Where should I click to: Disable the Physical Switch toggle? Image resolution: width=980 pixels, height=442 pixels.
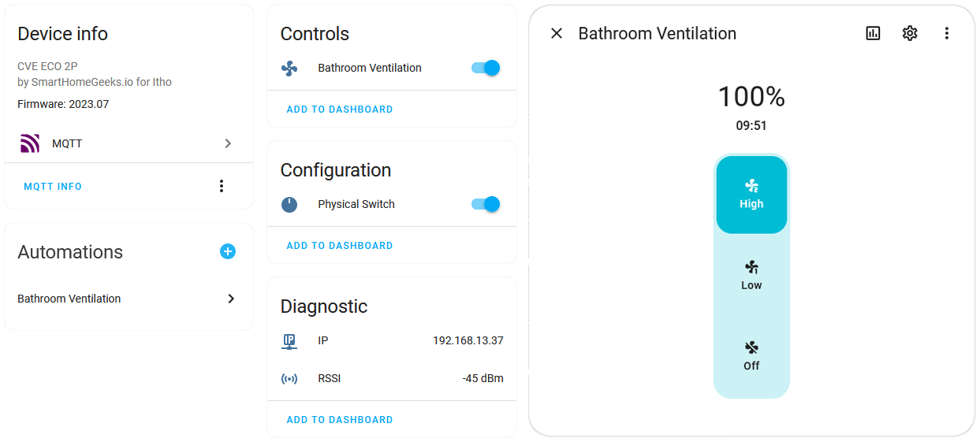tap(486, 204)
